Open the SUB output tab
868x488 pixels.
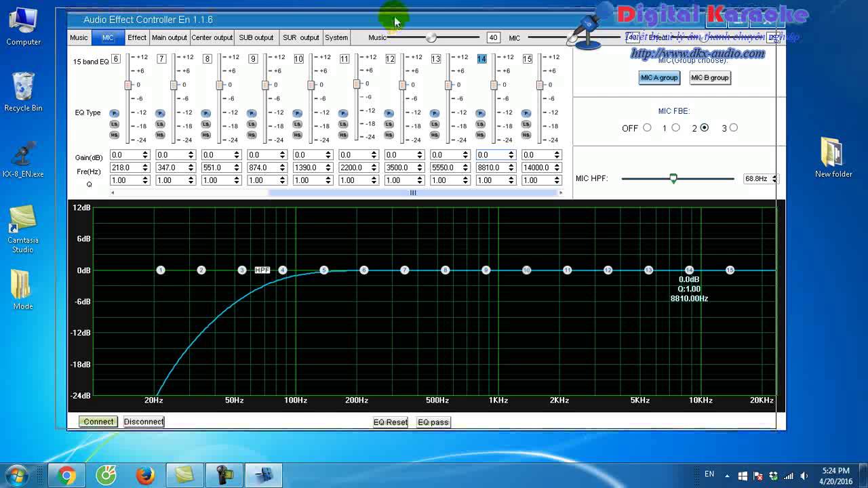coord(256,38)
